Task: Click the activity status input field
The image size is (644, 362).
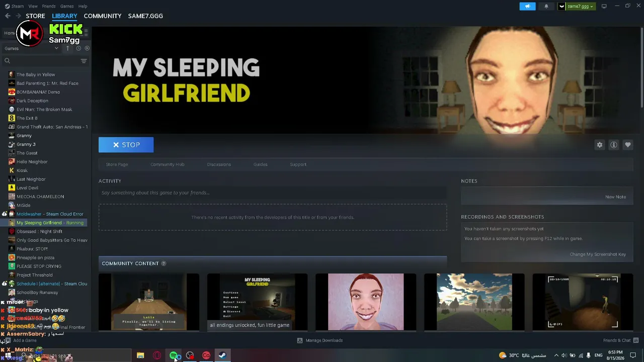Action: (x=273, y=193)
